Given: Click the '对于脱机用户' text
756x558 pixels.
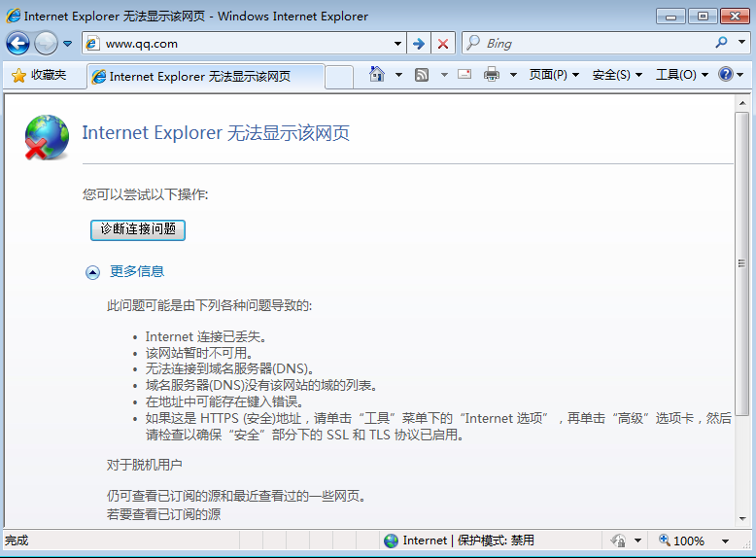Looking at the screenshot, I should click(144, 465).
